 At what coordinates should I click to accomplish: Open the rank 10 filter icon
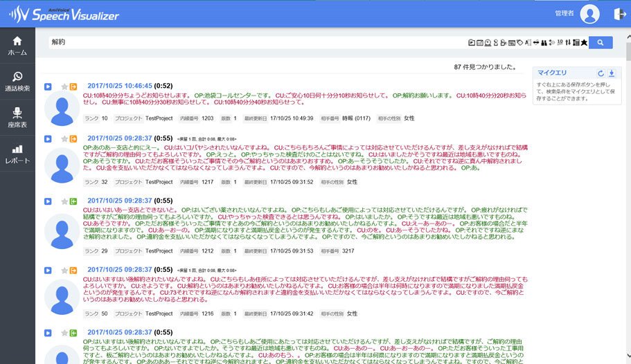(560, 42)
